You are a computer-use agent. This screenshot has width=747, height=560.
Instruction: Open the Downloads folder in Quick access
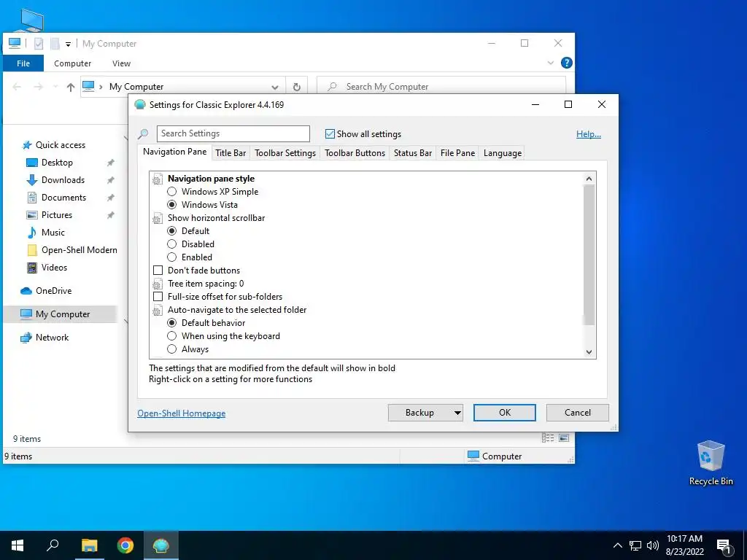(x=63, y=180)
